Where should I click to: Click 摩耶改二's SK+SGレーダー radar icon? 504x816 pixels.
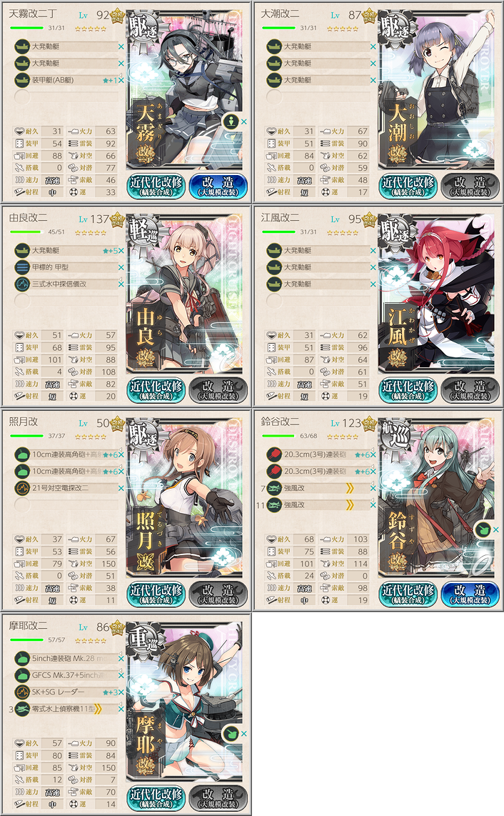[x=22, y=692]
